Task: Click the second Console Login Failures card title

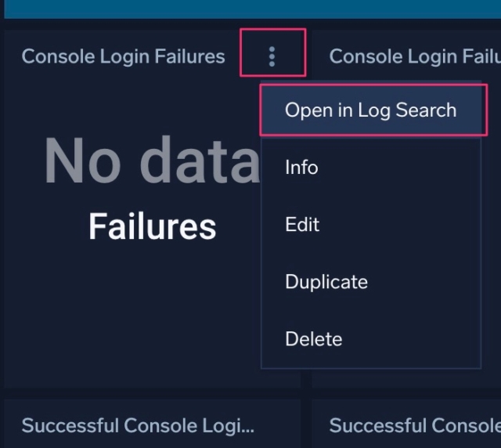Action: click(x=415, y=56)
